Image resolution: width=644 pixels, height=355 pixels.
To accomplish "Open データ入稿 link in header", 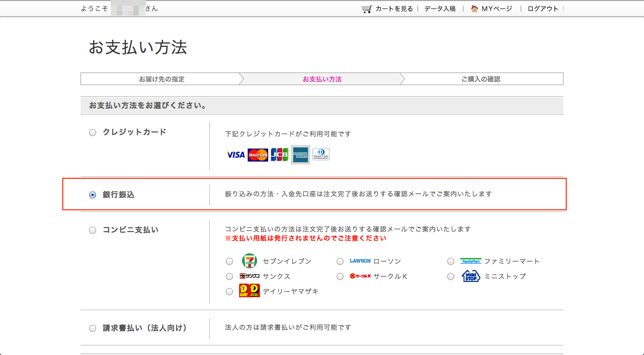I will 440,9.
